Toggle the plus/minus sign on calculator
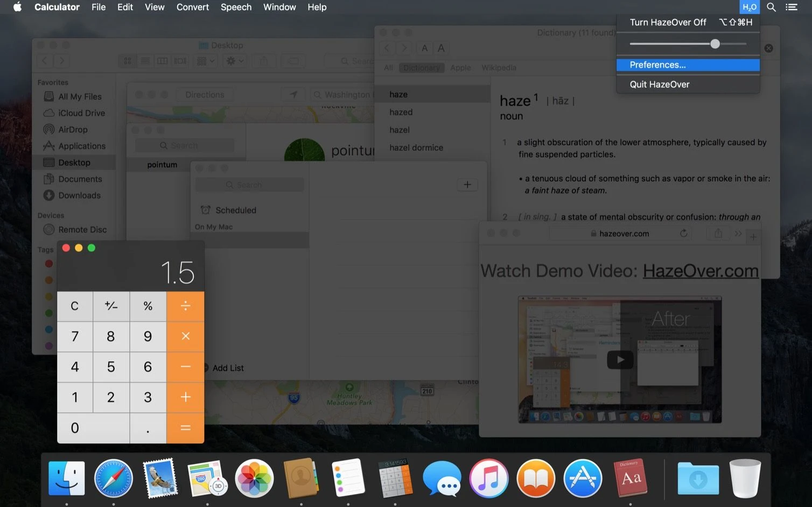812x507 pixels. (x=111, y=306)
